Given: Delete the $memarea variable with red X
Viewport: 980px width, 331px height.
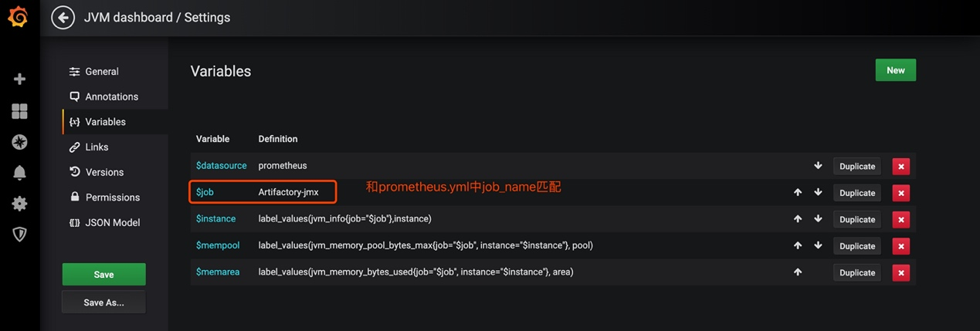Looking at the screenshot, I should coord(900,273).
